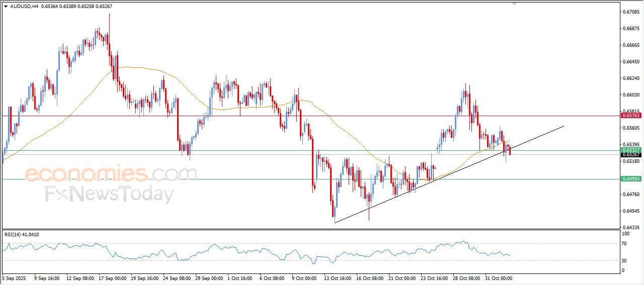Click the black 0.65267 current price tag
This screenshot has height=285, width=644.
pyautogui.click(x=631, y=155)
